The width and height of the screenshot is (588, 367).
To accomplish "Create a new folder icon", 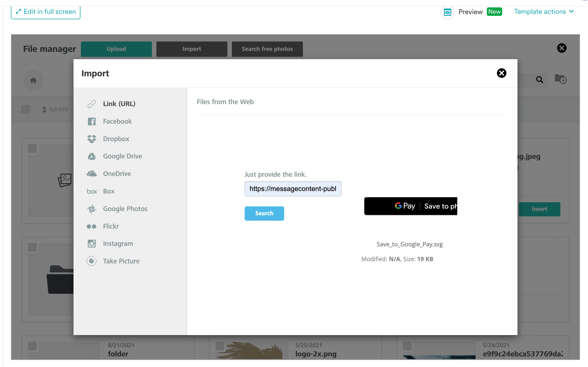I will coord(561,79).
